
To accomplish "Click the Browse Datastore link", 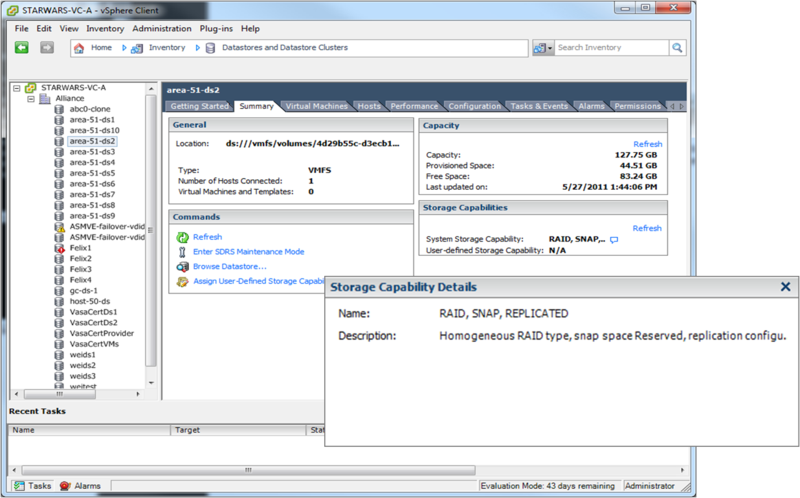I will pos(230,267).
